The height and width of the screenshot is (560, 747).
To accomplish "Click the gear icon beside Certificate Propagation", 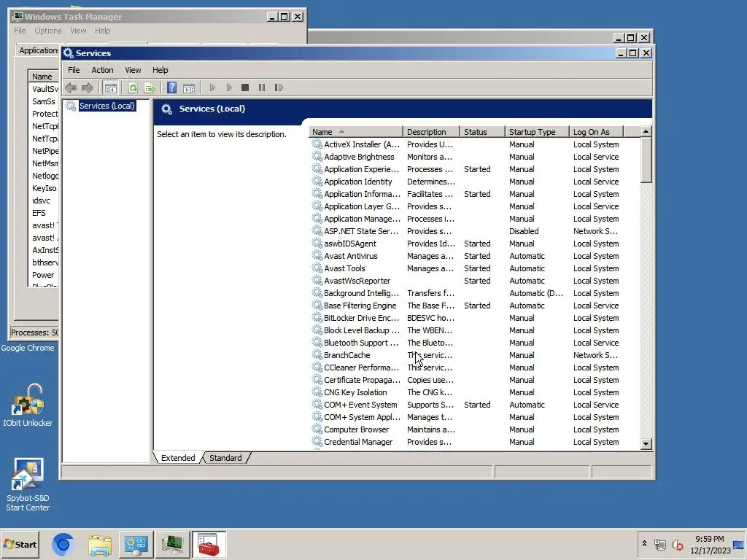I will click(x=317, y=379).
